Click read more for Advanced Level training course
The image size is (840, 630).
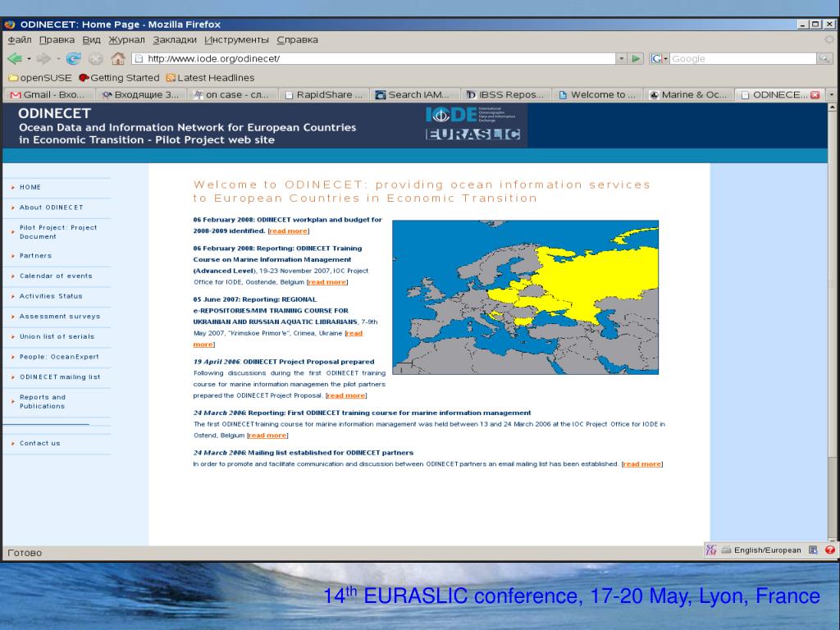point(327,282)
